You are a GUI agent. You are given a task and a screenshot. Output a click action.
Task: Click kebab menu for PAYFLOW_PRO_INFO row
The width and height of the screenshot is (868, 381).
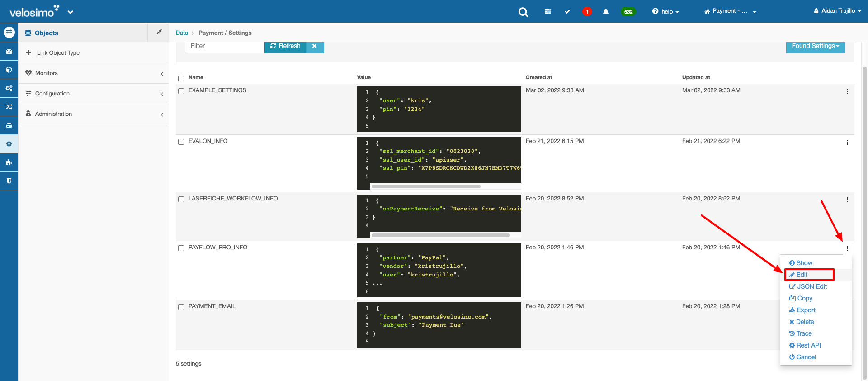pos(847,248)
